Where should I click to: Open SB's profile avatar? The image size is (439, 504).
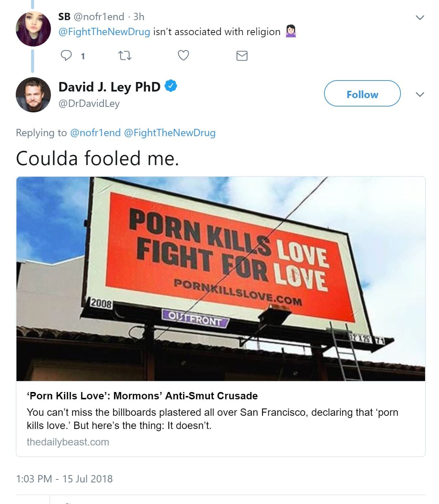(33, 29)
